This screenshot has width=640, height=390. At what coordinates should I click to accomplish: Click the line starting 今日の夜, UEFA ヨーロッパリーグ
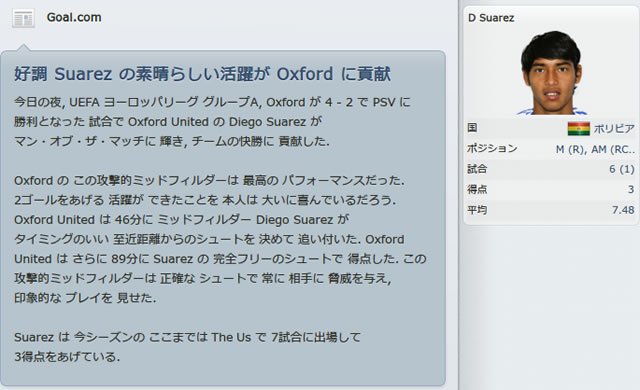[212, 102]
